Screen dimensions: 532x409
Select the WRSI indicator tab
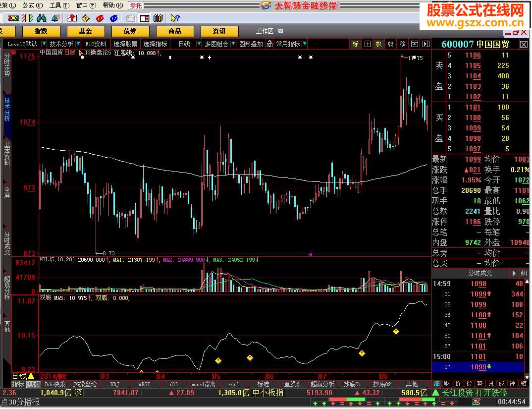pyautogui.click(x=145, y=384)
